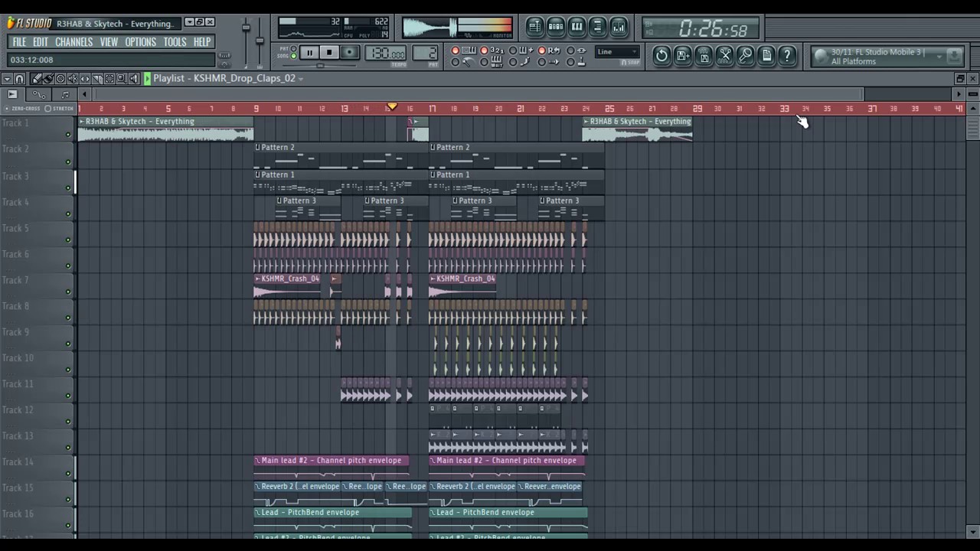Click the green play arrow beside Playlist title
This screenshot has height=551, width=980.
147,79
